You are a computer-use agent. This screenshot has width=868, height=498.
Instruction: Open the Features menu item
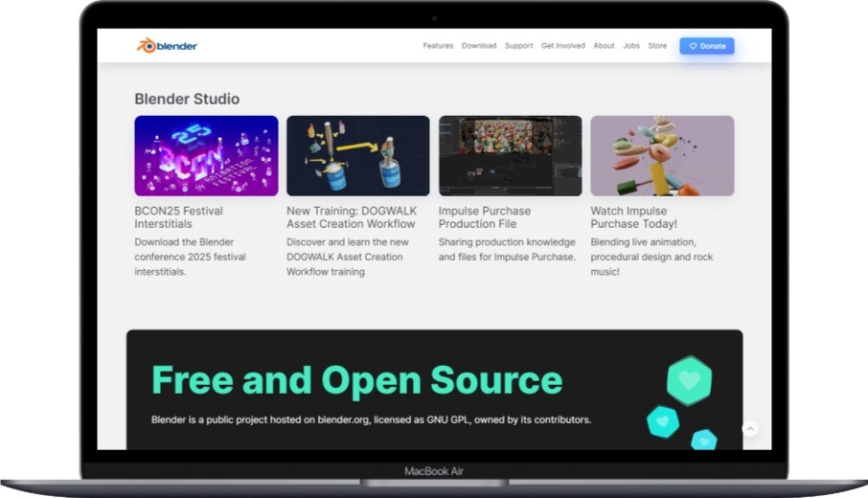click(x=438, y=46)
